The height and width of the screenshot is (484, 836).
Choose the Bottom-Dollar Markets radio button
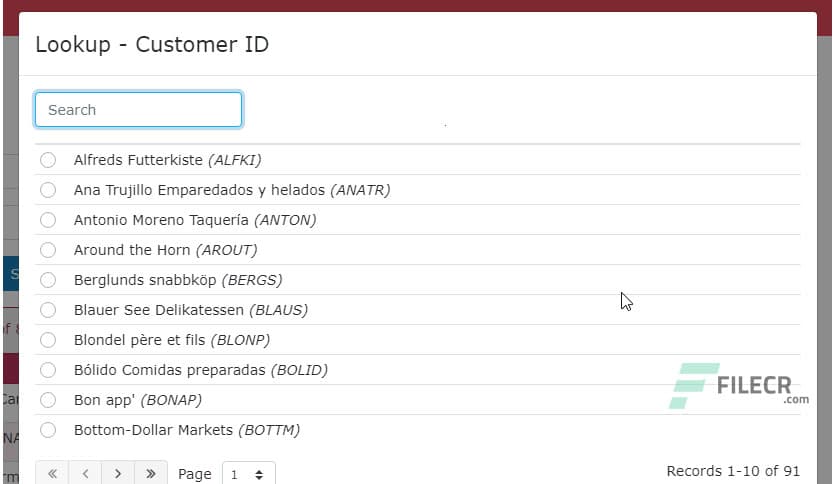[x=48, y=430]
